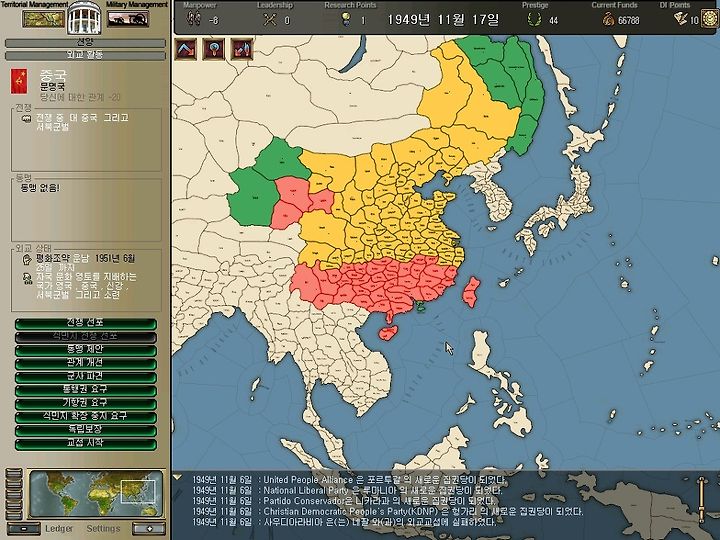Click the country name 중국
The image size is (720, 540).
click(53, 75)
